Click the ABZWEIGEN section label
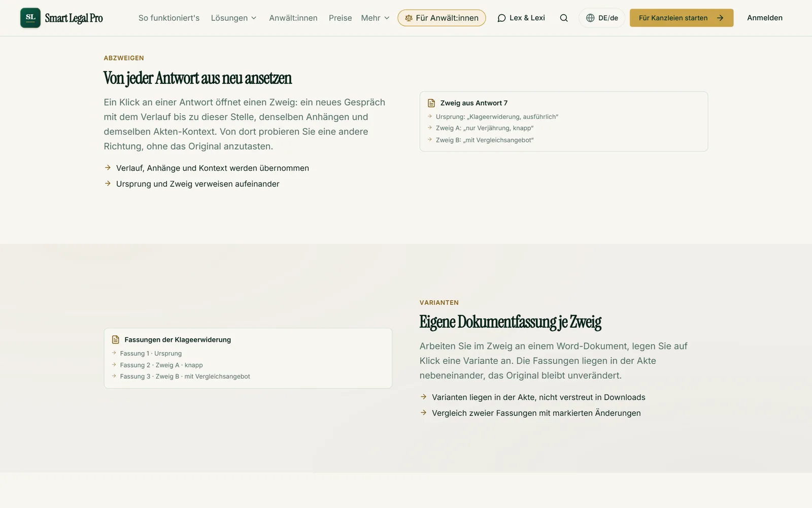This screenshot has width=812, height=508. click(x=124, y=58)
